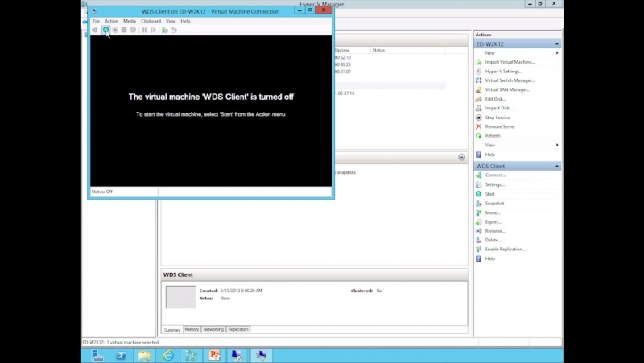Click the Turn Off toolbar icon

pos(115,30)
